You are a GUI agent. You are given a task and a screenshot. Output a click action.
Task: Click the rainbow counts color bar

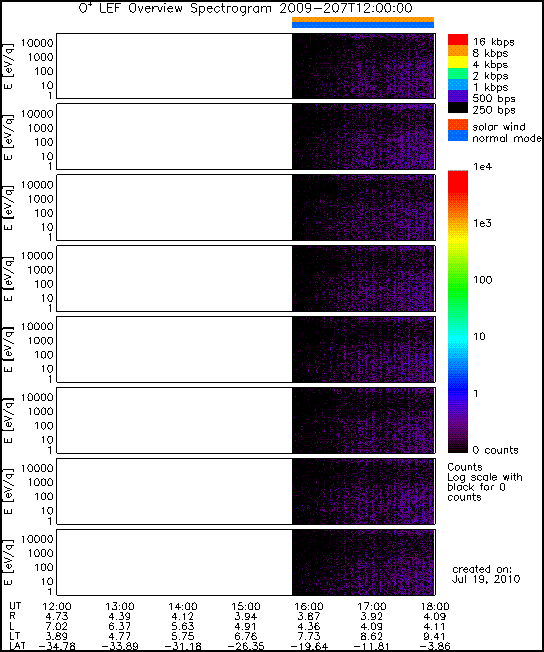click(458, 312)
